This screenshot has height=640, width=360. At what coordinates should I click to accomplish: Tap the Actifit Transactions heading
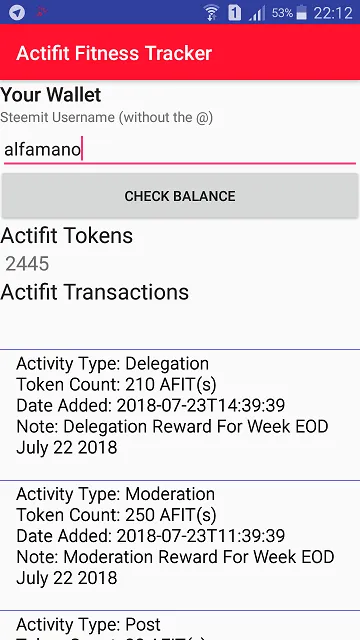pos(94,292)
